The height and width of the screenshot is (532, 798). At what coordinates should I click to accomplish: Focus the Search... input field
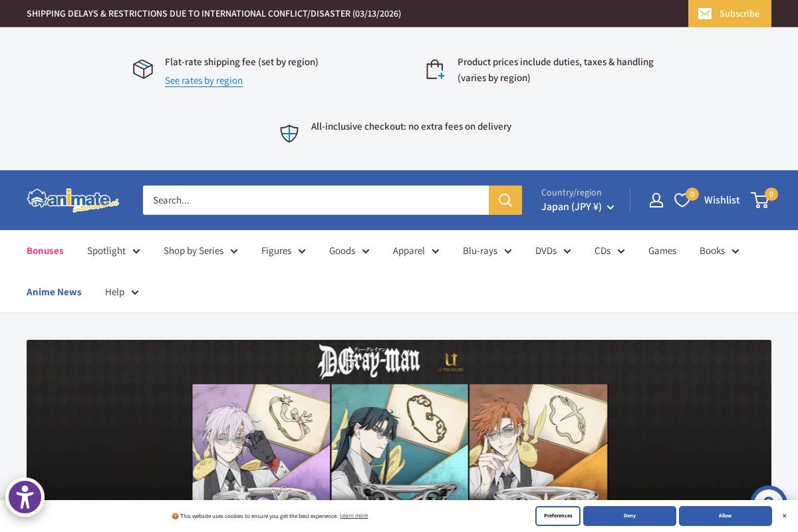316,200
